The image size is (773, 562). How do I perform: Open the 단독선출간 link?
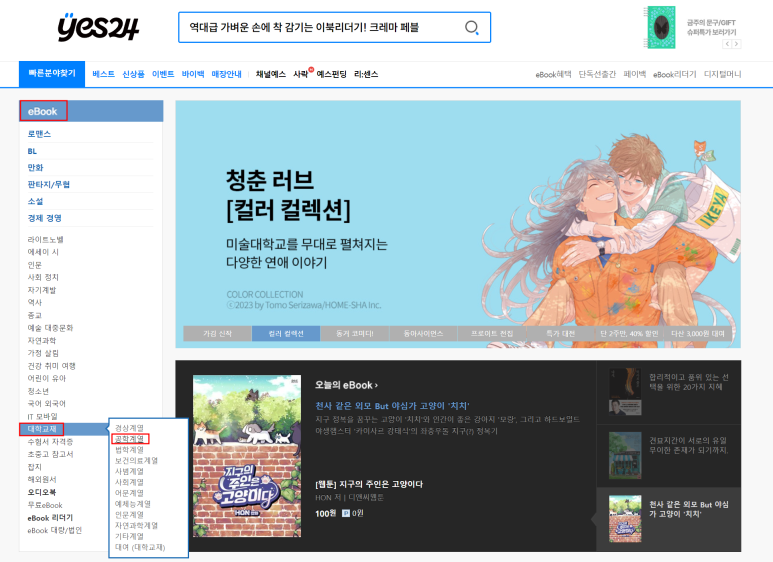pyautogui.click(x=597, y=74)
